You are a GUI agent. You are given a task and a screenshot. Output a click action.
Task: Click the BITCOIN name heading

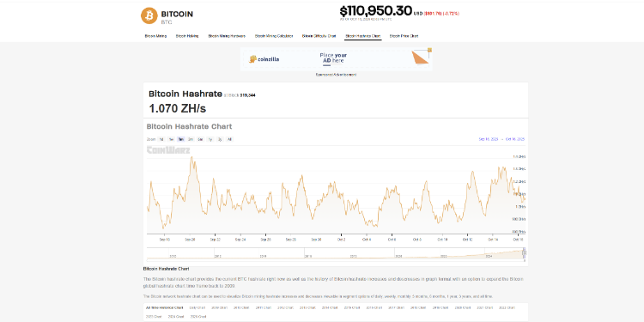pyautogui.click(x=177, y=14)
